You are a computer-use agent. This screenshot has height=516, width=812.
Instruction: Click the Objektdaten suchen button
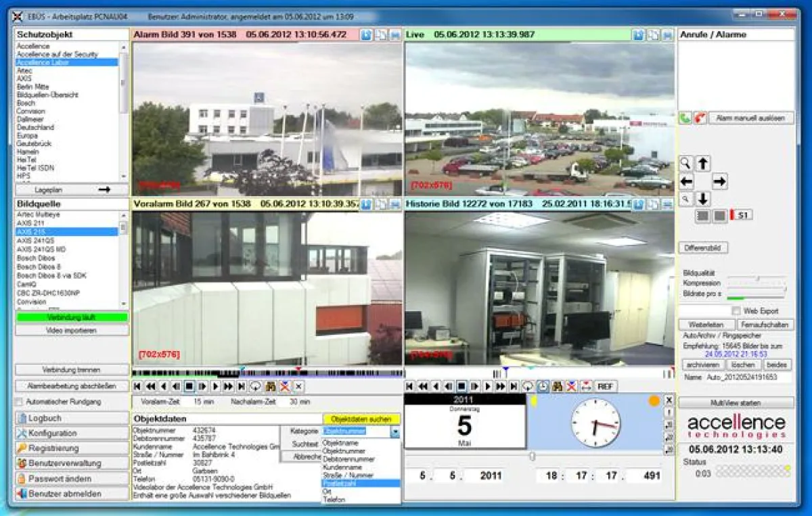[361, 419]
